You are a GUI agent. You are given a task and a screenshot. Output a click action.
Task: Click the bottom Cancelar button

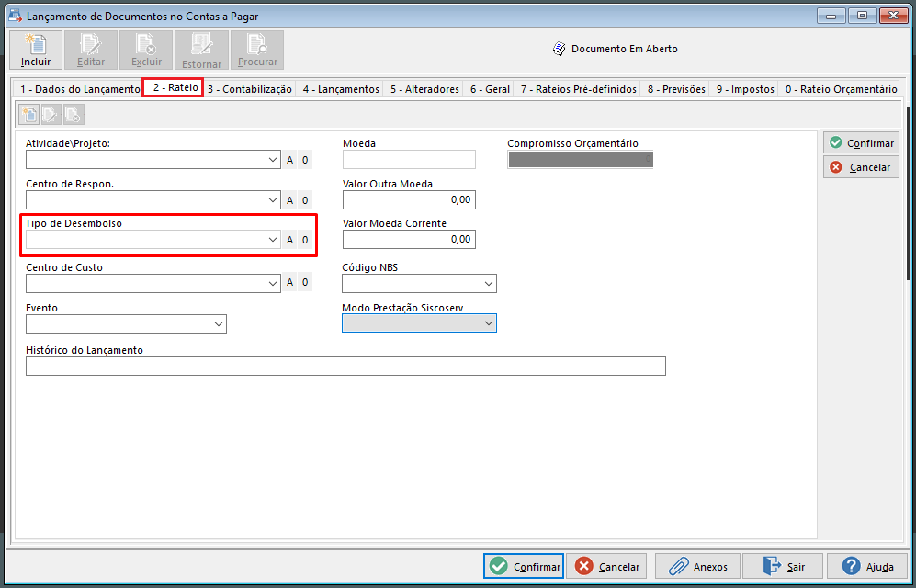tap(606, 566)
